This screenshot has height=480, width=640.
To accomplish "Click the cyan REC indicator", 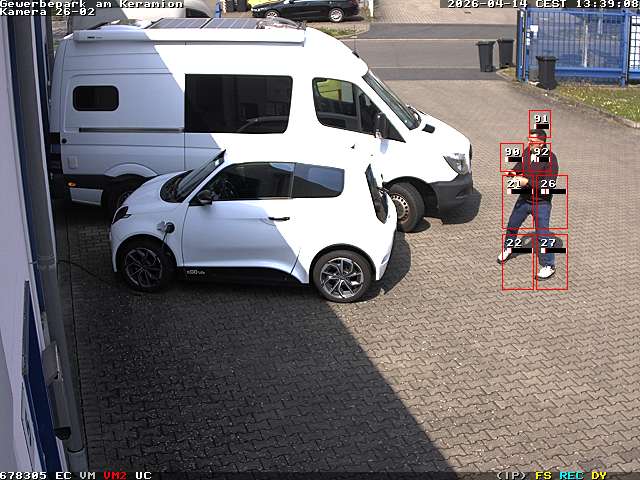I will coord(571,475).
